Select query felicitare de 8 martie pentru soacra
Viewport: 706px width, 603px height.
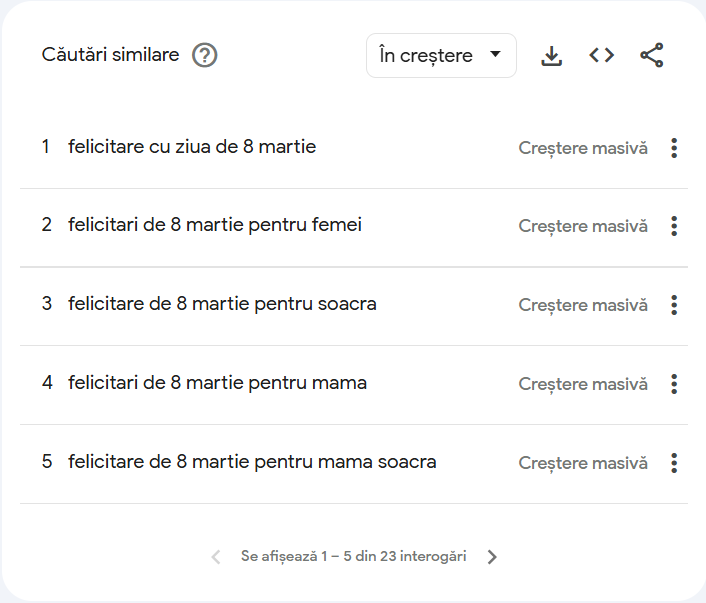pos(222,304)
